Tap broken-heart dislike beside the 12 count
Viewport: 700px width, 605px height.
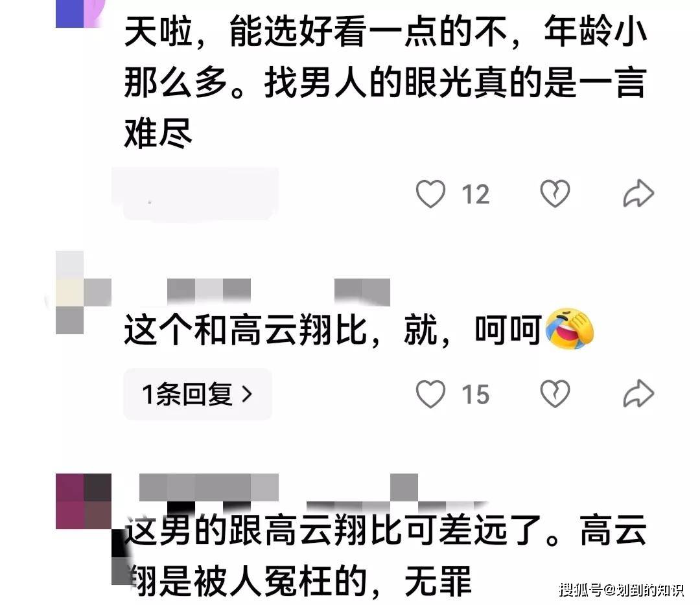tap(555, 194)
